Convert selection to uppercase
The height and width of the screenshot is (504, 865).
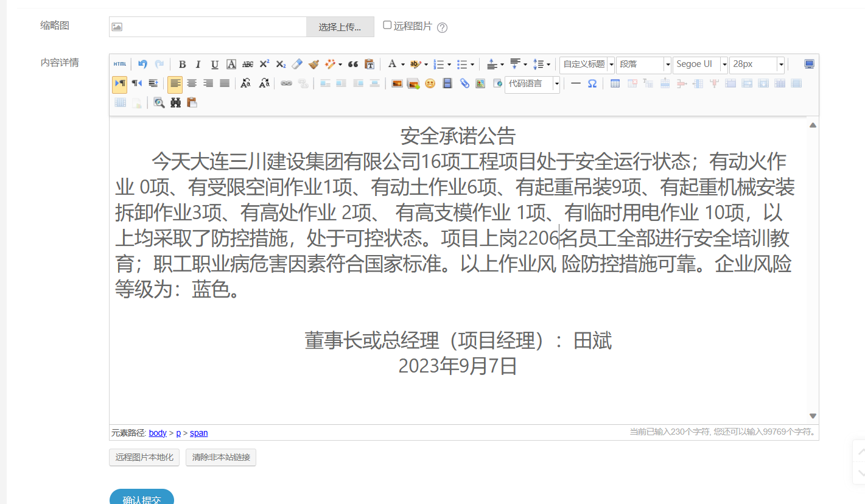(x=245, y=83)
